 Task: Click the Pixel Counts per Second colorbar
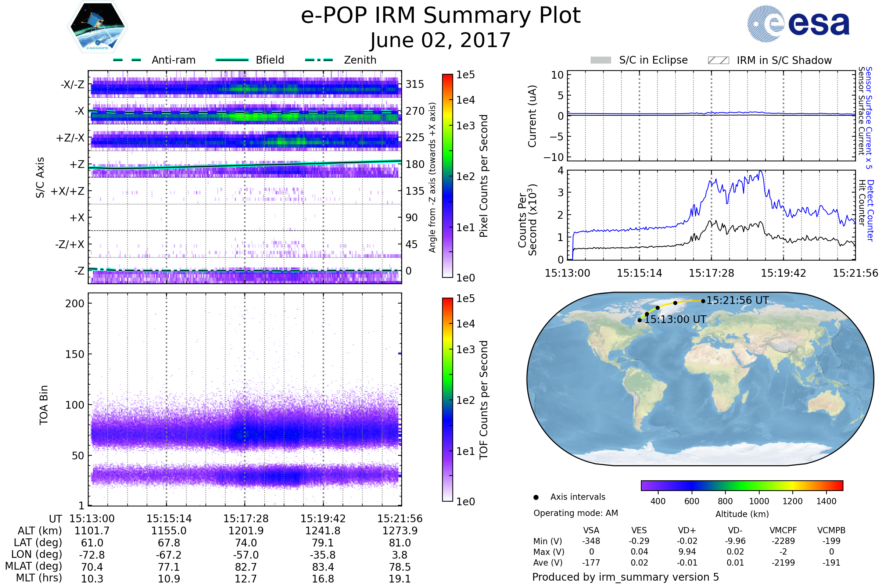point(447,176)
